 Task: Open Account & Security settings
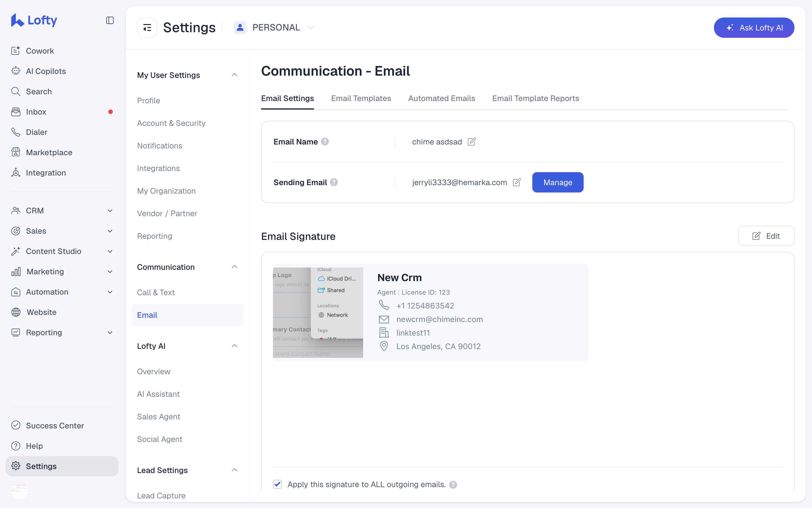coord(171,123)
